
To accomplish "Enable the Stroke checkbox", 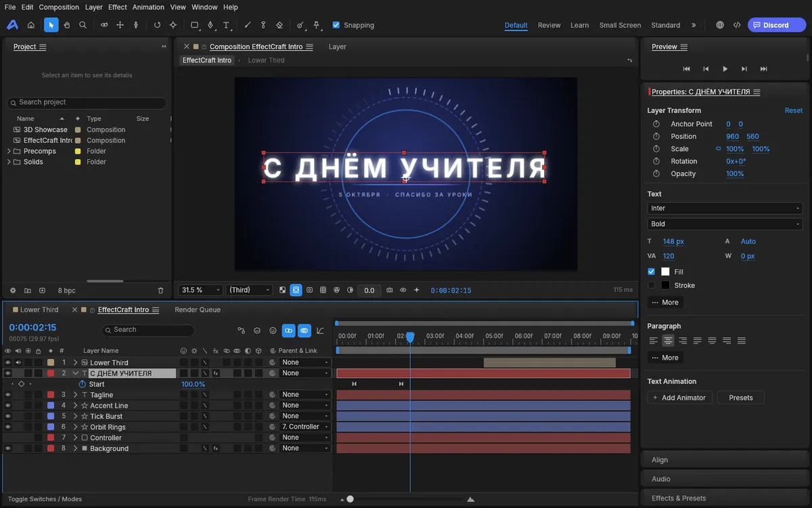I will (x=651, y=285).
